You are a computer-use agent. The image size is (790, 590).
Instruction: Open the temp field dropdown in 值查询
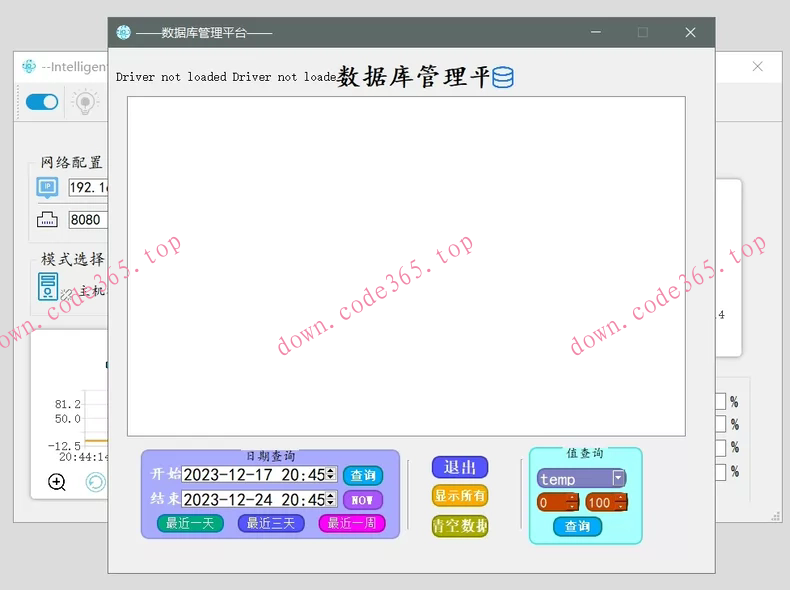pos(618,478)
